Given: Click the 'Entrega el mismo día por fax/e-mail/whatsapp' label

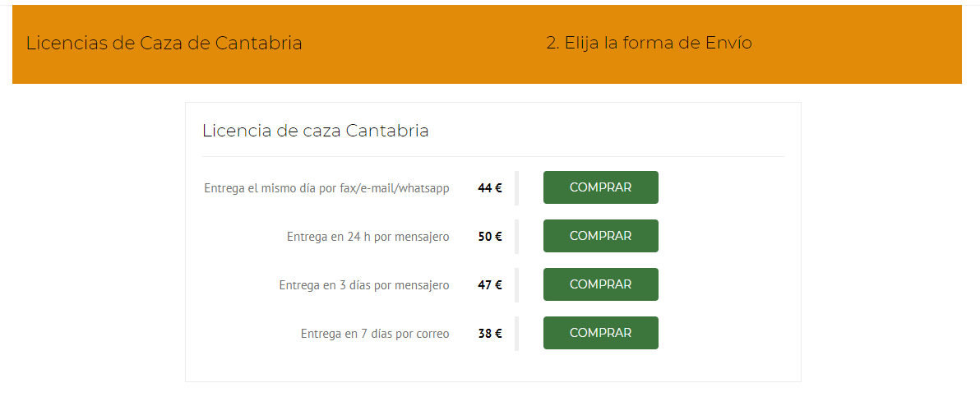Looking at the screenshot, I should (326, 188).
